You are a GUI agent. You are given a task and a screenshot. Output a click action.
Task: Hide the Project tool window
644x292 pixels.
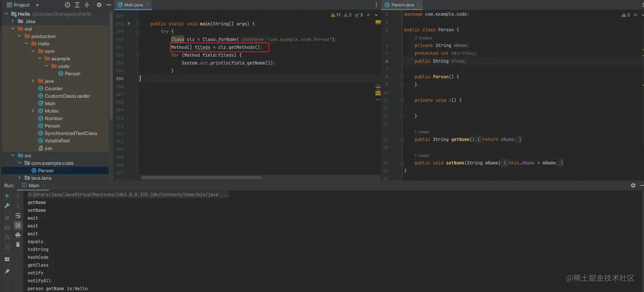tap(109, 5)
